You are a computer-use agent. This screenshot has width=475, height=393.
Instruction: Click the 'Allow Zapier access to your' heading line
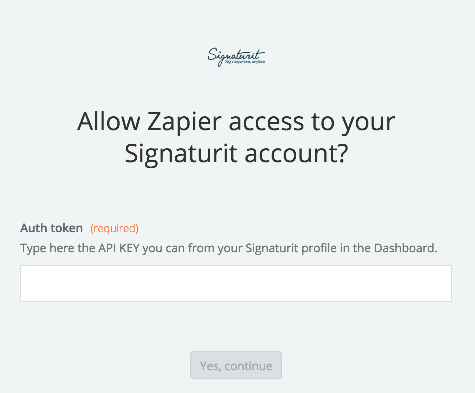coord(236,122)
